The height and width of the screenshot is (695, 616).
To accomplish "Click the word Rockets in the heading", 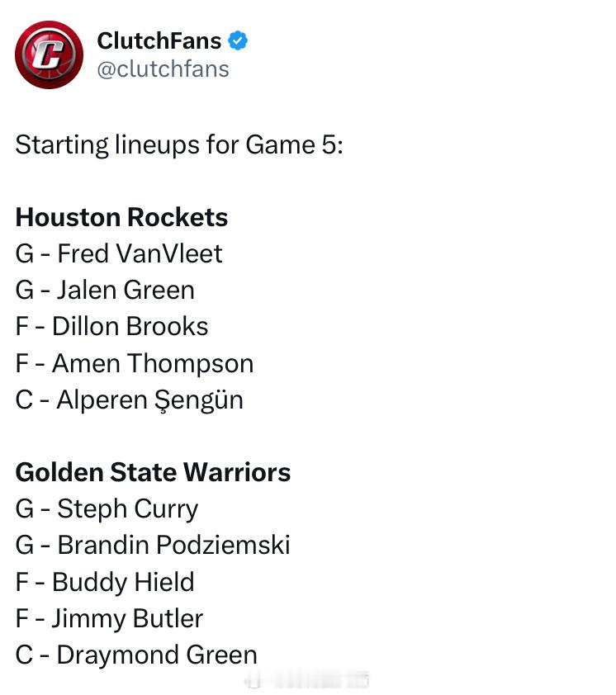I will (x=178, y=217).
